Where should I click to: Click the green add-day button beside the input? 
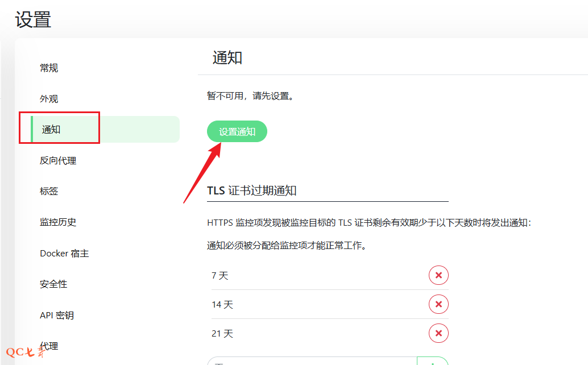pos(433,362)
